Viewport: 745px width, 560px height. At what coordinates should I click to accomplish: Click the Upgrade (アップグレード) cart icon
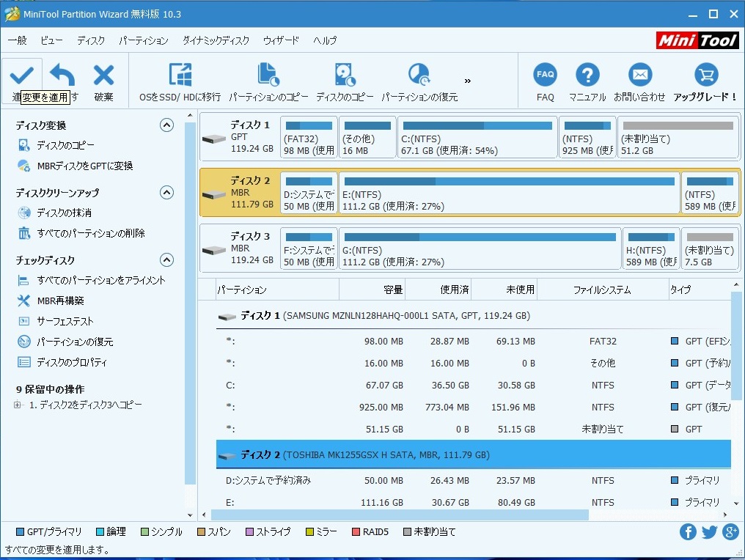pyautogui.click(x=705, y=75)
